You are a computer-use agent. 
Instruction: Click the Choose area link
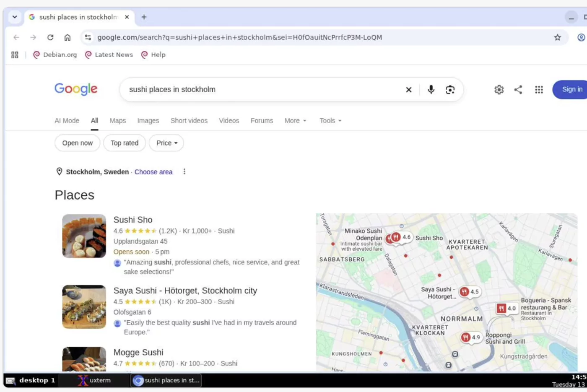point(153,172)
